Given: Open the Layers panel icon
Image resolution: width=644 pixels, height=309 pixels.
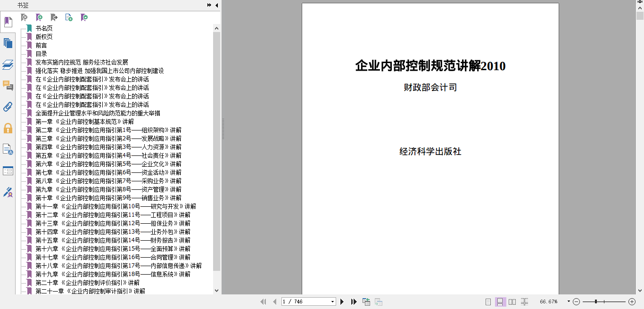Looking at the screenshot, I should [x=8, y=65].
